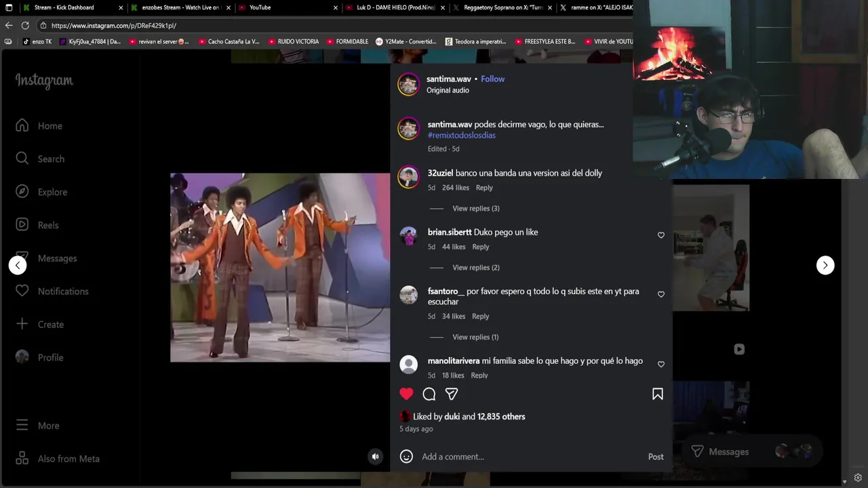Open FORMIDABLE bookmark
Viewport: 868px width, 488px height.
pyautogui.click(x=347, y=41)
